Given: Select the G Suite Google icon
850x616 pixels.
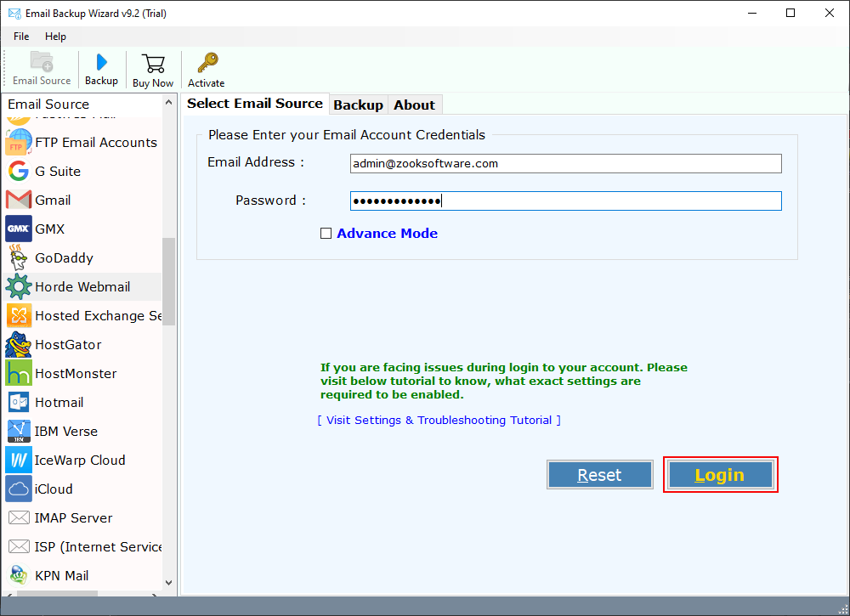Looking at the screenshot, I should pos(19,171).
